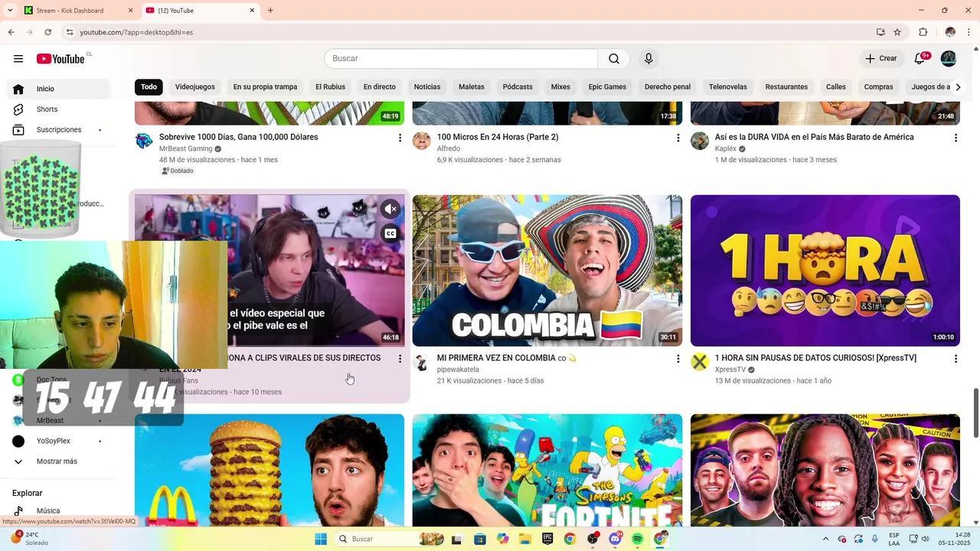This screenshot has height=551, width=980.
Task: Open COLOMBIA video thumbnail
Action: [x=547, y=270]
